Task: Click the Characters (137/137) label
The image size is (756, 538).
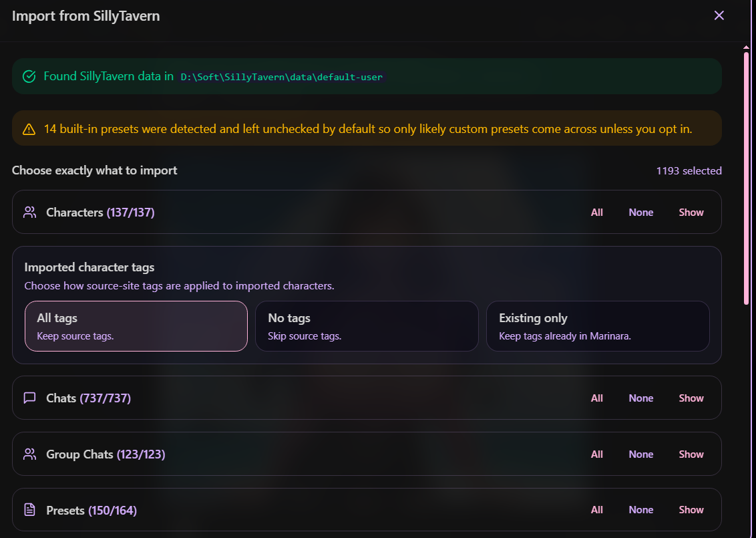Action: (100, 213)
